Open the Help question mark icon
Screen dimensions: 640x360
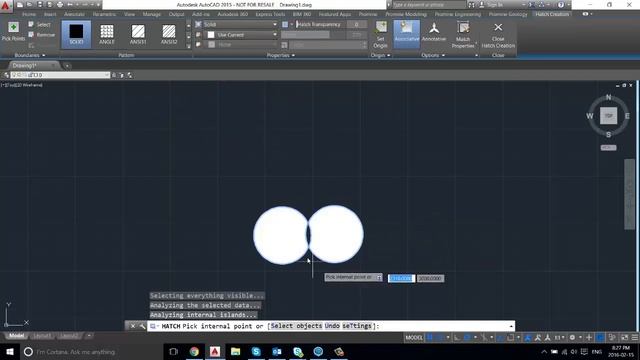[561, 4]
